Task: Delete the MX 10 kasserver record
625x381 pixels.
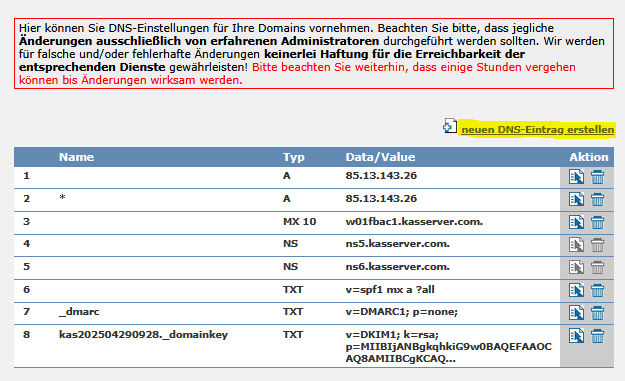Action: click(x=597, y=222)
